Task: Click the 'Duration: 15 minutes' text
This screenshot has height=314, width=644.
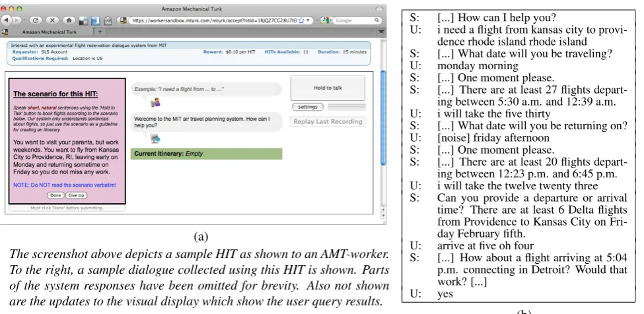Action: [342, 52]
